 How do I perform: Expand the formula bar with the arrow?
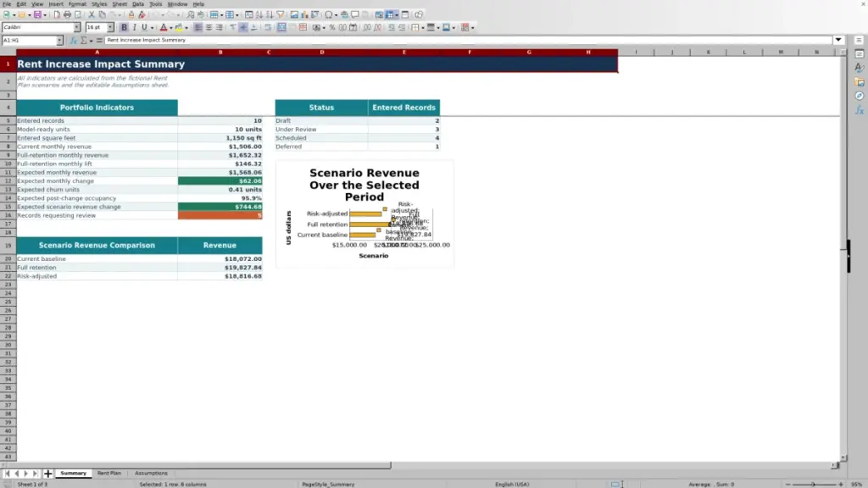838,40
